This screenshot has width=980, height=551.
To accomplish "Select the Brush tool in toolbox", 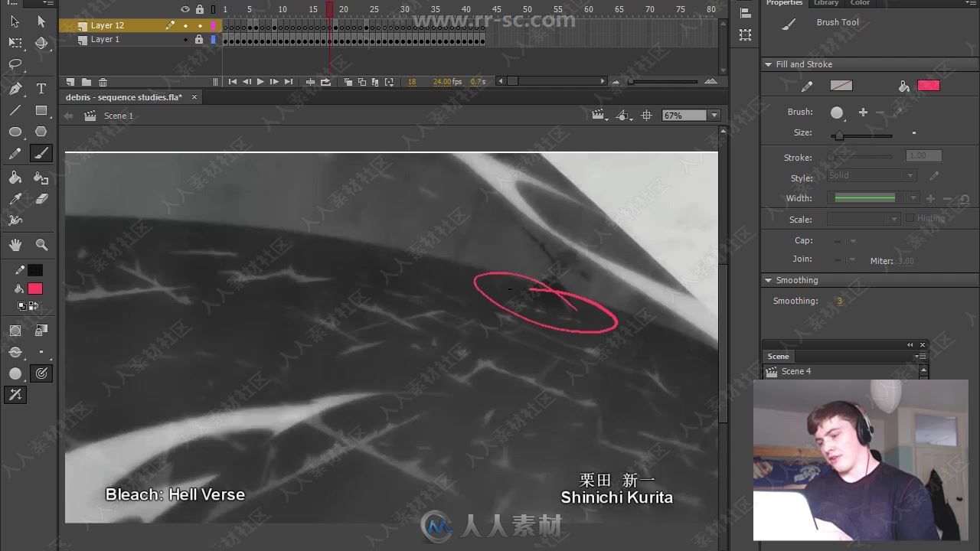I will point(41,154).
